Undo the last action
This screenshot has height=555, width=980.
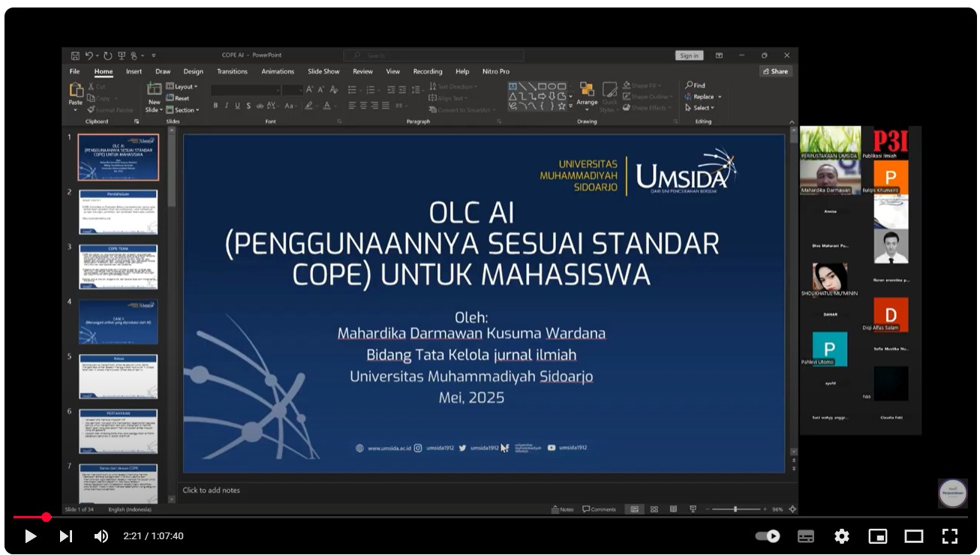point(89,55)
